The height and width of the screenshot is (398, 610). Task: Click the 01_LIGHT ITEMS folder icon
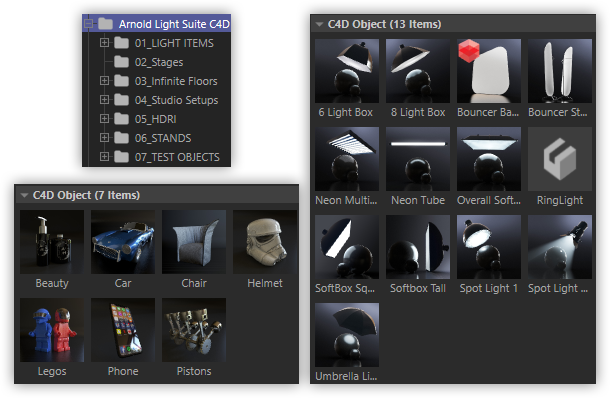[121, 42]
